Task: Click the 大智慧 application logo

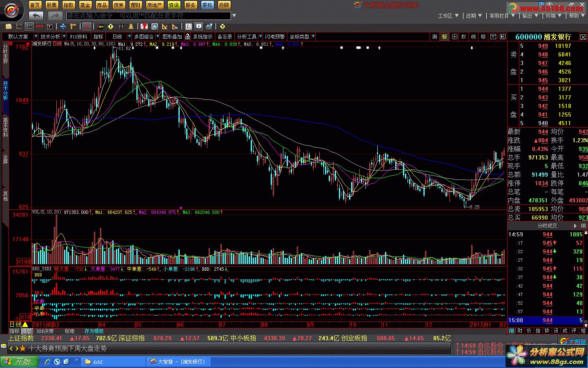Action: (x=12, y=10)
